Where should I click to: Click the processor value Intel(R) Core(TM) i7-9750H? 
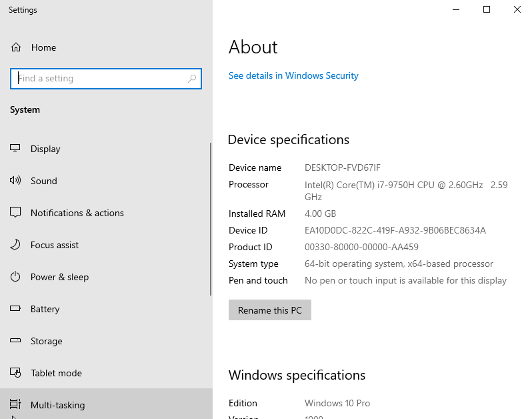406,191
